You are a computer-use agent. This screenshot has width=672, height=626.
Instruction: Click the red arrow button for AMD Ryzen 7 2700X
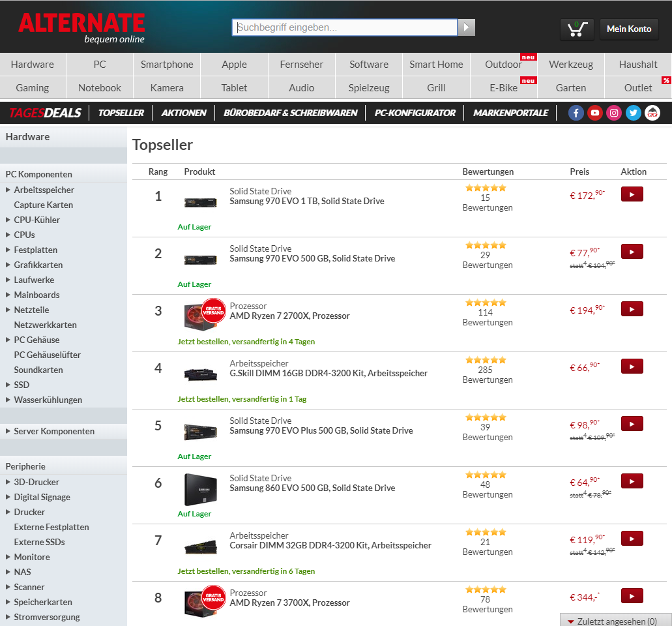632,309
